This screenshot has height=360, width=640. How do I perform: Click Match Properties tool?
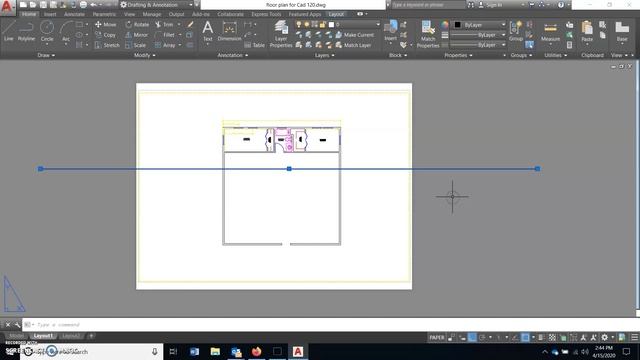pos(428,34)
